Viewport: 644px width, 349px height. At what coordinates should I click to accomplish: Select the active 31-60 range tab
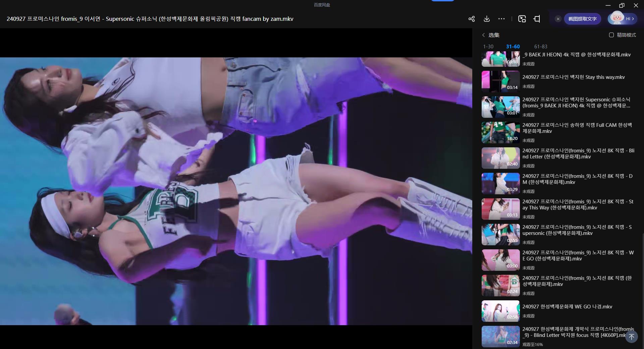coord(513,47)
